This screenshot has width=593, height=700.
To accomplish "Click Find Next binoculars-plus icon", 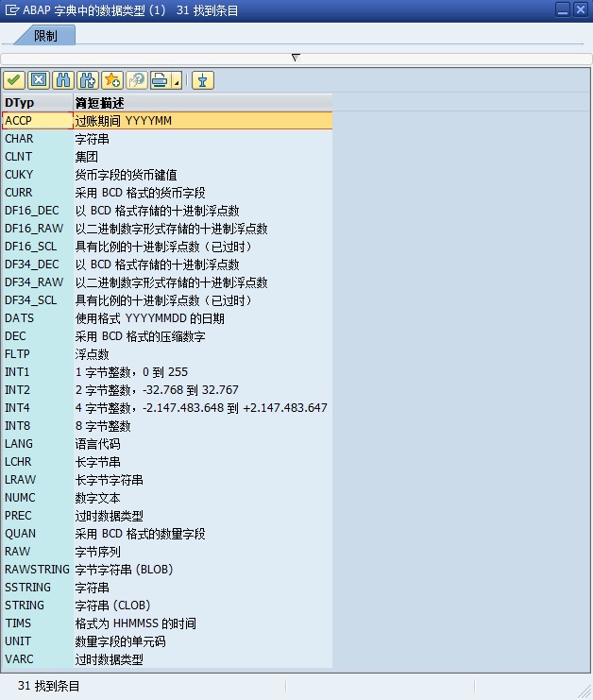I will 88,80.
